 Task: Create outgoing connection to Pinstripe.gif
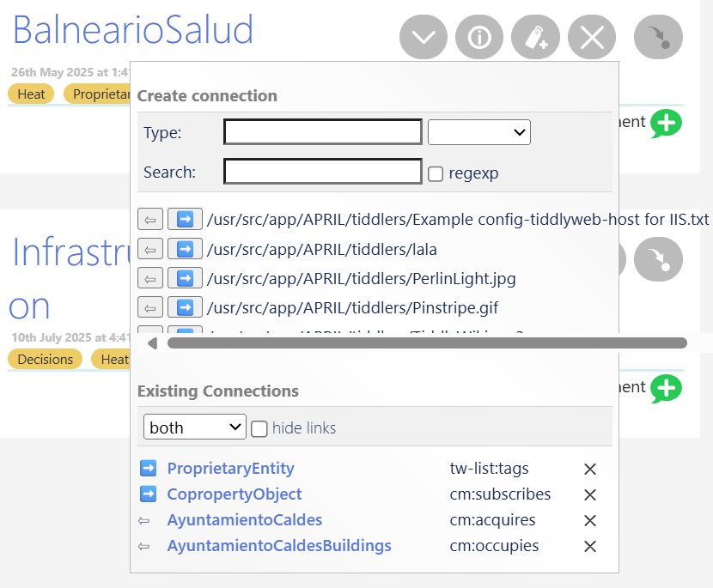185,307
